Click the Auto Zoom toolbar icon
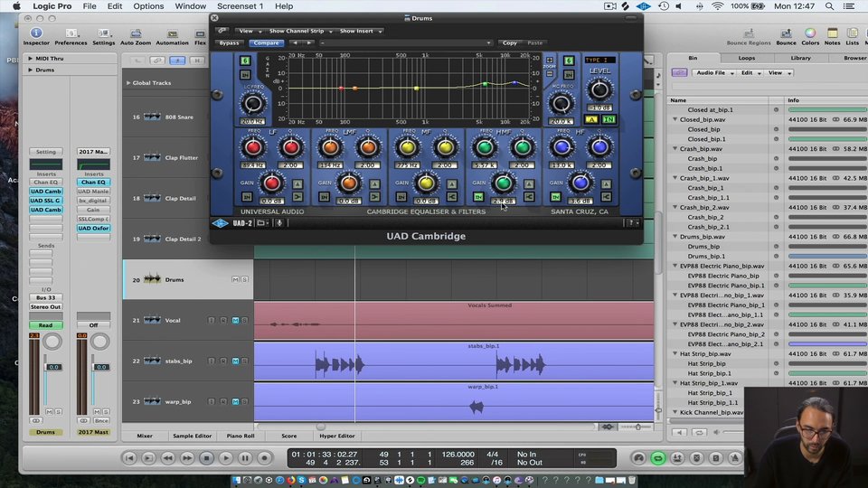Viewport: 868px width, 488px height. (x=136, y=33)
